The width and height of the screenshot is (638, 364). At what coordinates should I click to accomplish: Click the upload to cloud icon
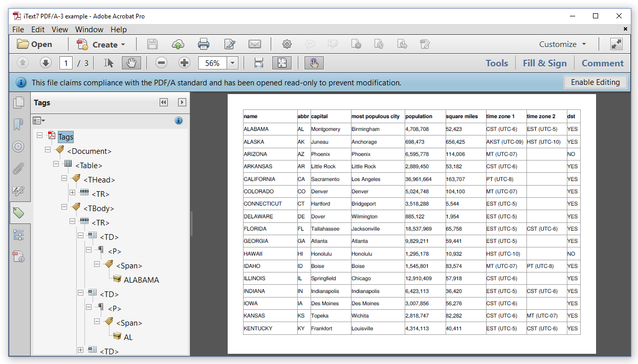178,44
